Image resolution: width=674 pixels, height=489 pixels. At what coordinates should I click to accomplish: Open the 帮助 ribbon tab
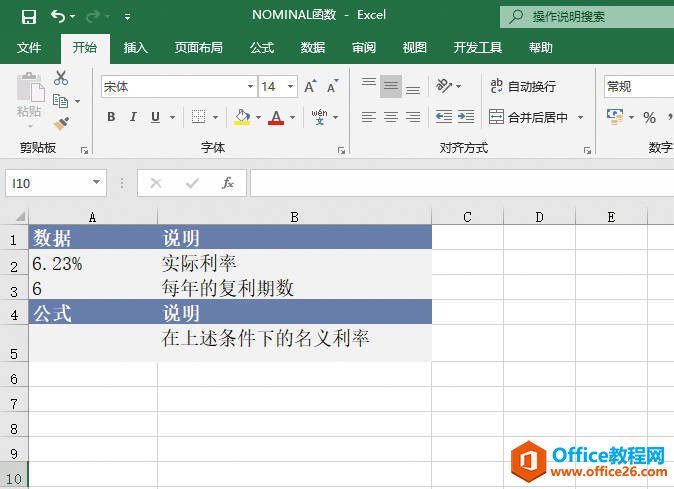(540, 47)
